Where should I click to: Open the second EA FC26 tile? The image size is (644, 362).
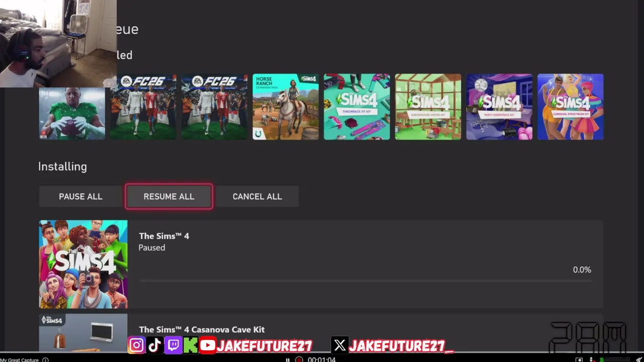(214, 107)
